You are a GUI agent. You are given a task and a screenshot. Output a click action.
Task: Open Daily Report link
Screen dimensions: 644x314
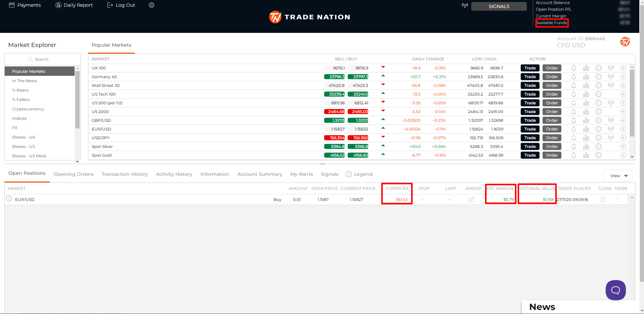click(74, 5)
